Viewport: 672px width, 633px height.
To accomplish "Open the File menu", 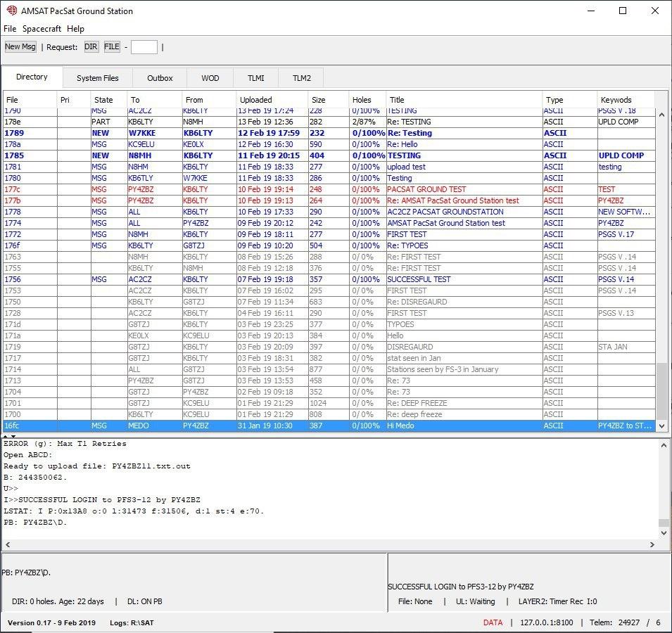I will point(10,29).
